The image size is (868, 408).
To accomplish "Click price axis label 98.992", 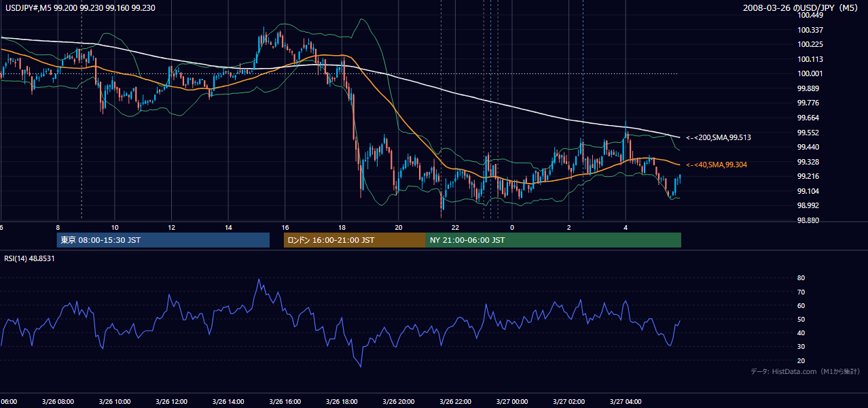I will 809,205.
